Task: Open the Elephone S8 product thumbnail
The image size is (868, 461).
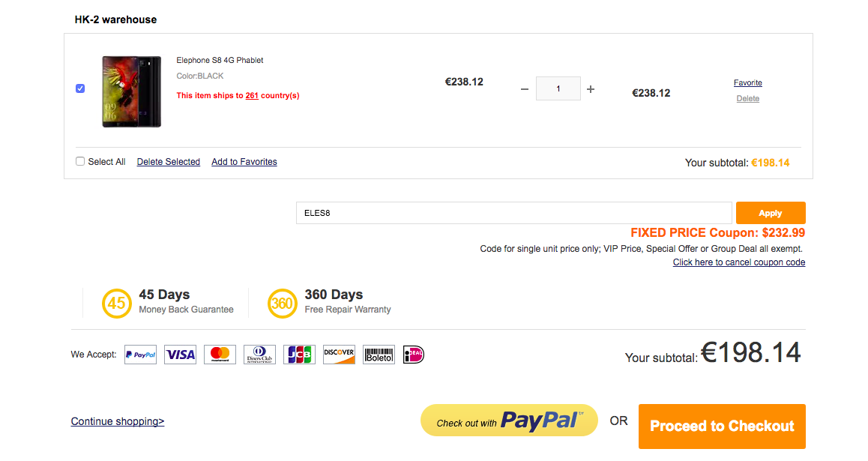Action: [x=131, y=91]
